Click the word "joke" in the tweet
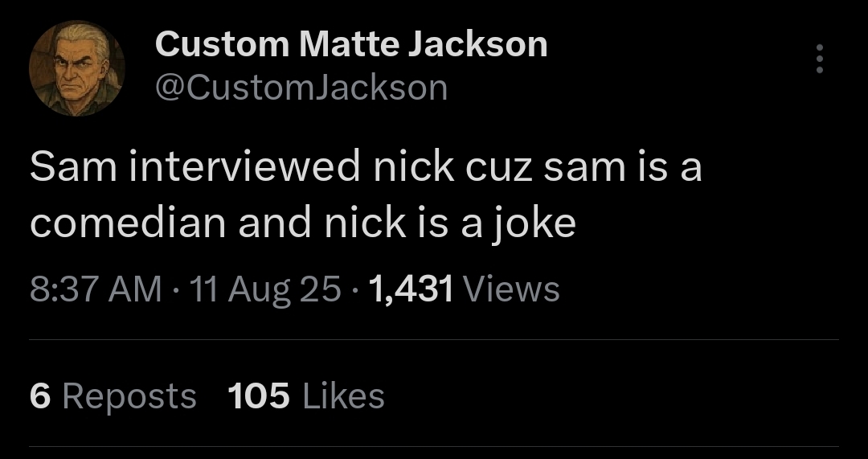 (x=535, y=224)
